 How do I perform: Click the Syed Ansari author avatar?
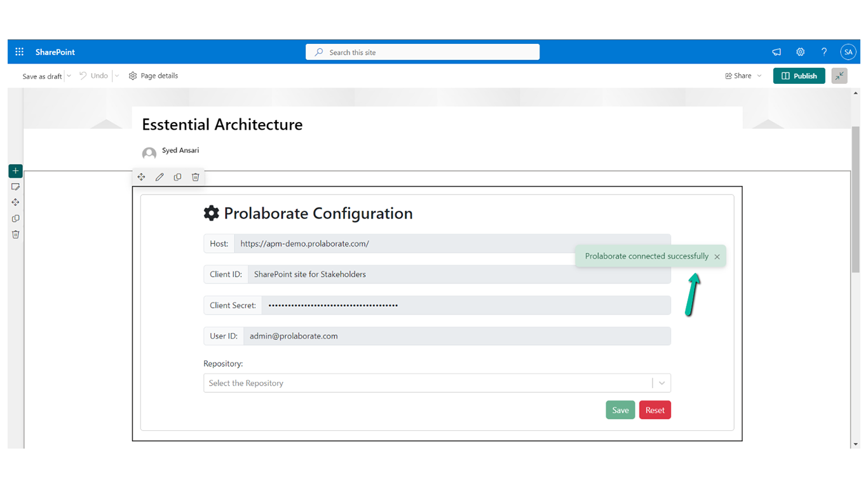coord(149,154)
